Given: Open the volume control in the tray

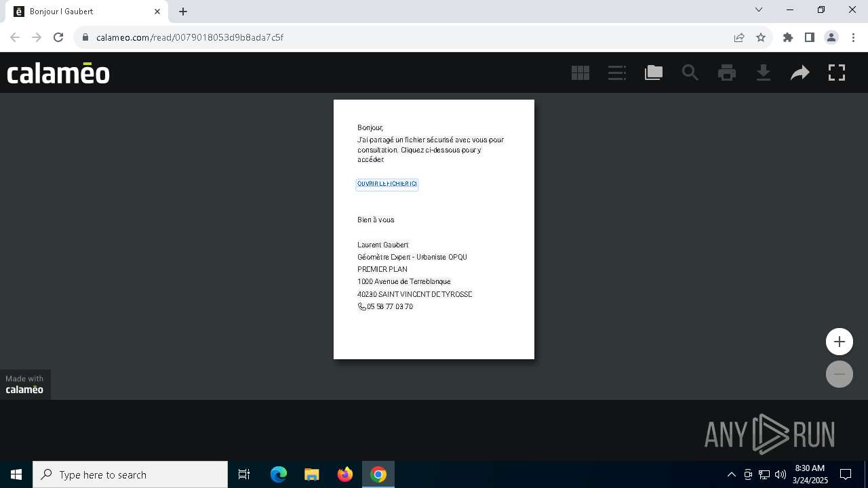Looking at the screenshot, I should pyautogui.click(x=780, y=474).
